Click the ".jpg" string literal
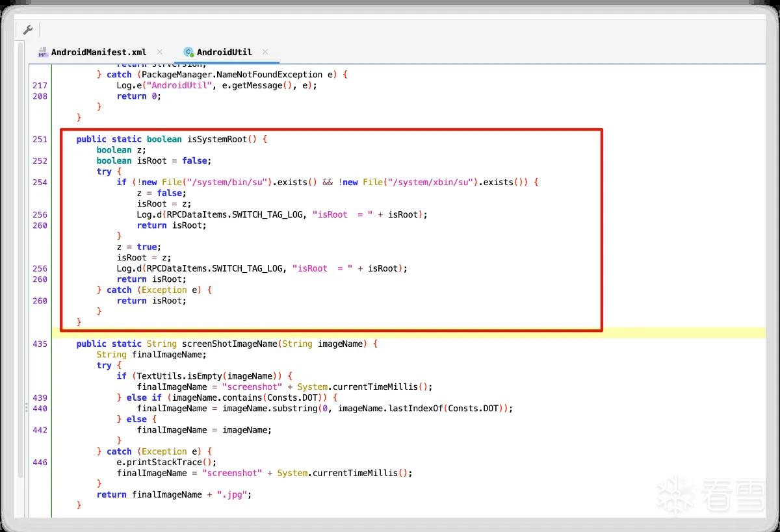The height and width of the screenshot is (532, 780). pyautogui.click(x=232, y=494)
